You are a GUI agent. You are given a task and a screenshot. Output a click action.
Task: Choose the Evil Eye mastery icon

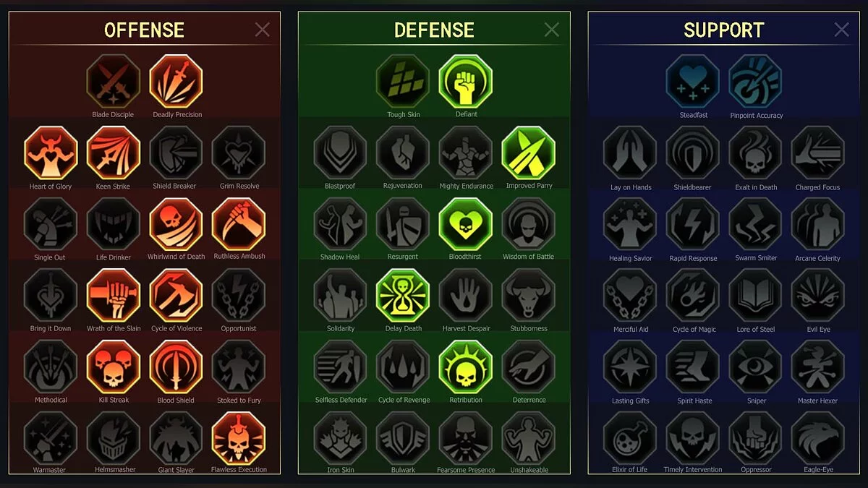coord(818,296)
